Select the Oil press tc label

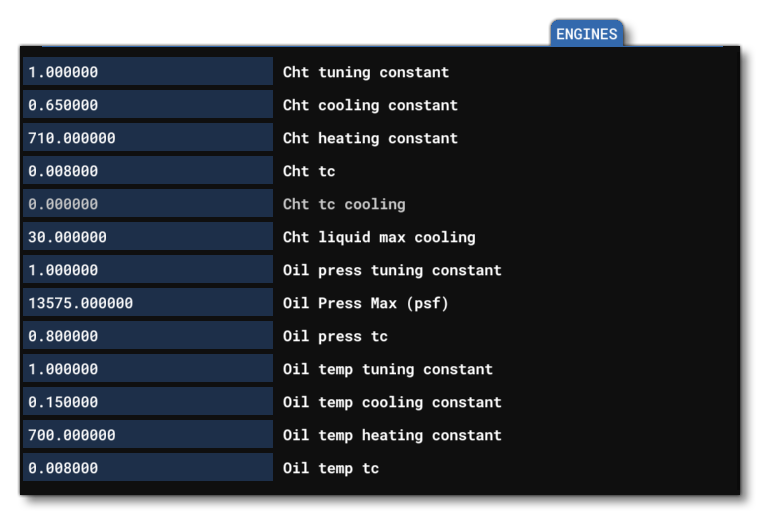tap(335, 336)
